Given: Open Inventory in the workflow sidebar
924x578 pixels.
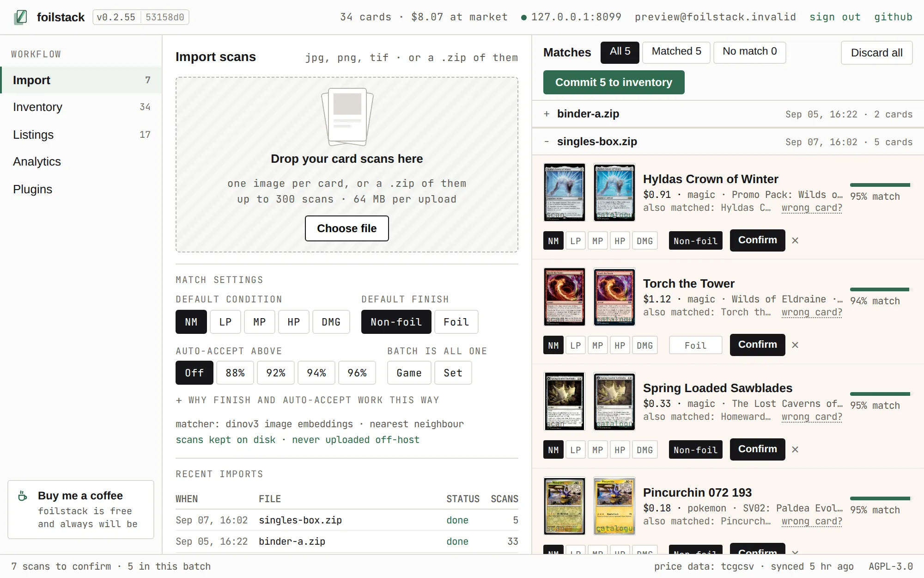Looking at the screenshot, I should pyautogui.click(x=81, y=107).
